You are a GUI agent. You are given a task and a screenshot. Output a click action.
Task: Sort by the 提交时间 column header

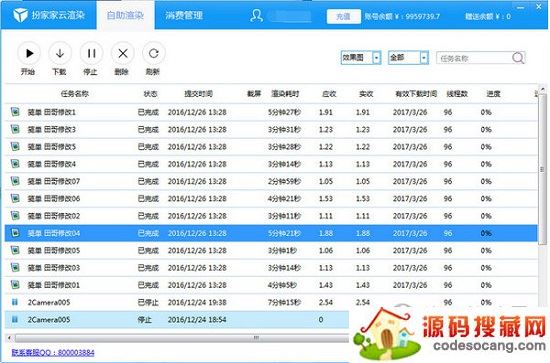(198, 94)
